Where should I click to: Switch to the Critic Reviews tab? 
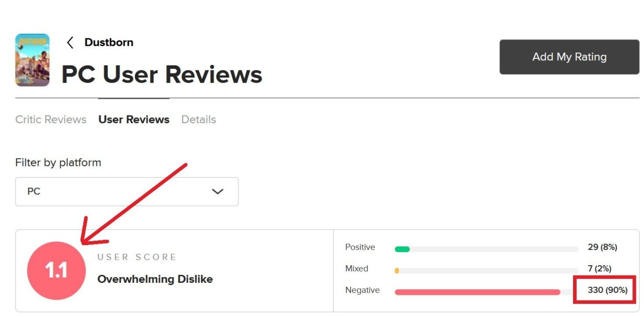click(x=51, y=120)
